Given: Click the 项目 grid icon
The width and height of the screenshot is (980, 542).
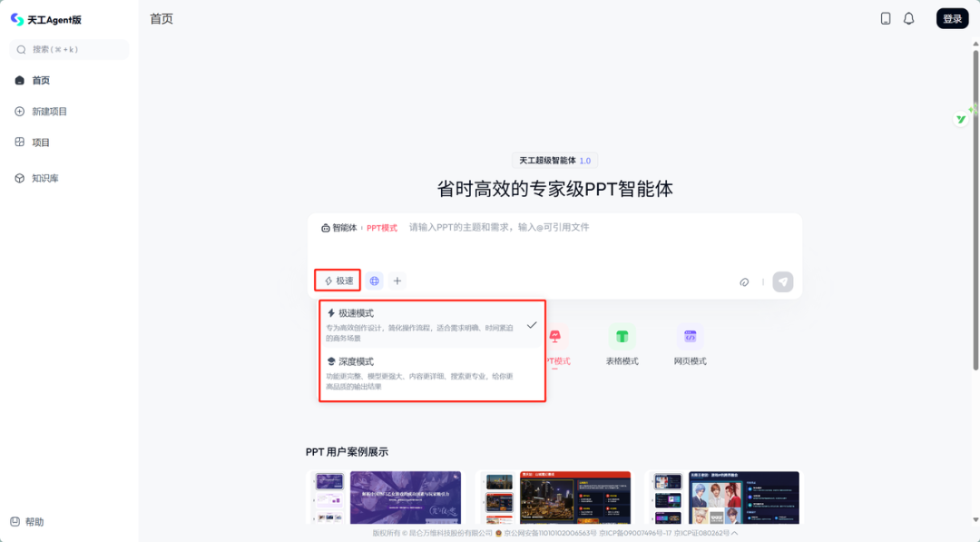Looking at the screenshot, I should click(x=19, y=142).
